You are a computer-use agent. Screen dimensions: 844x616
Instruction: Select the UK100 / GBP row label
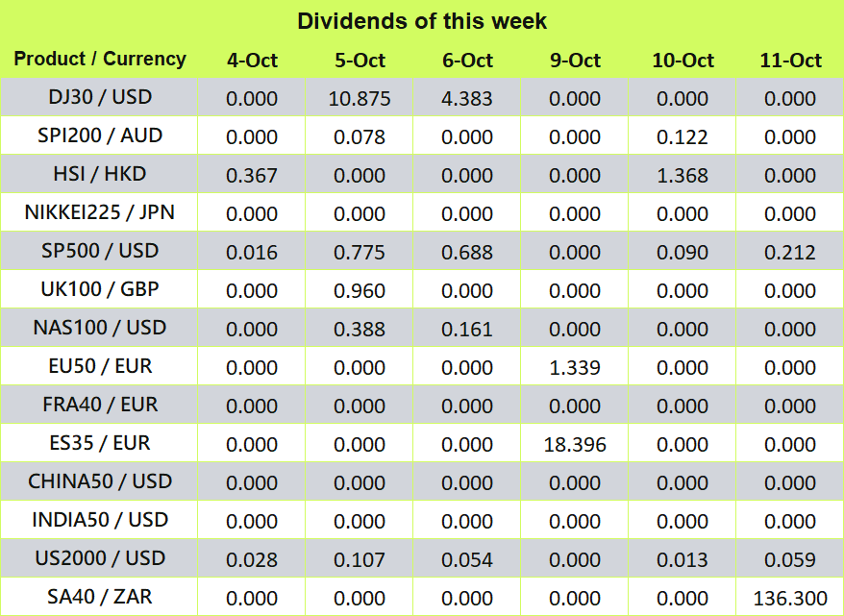point(100,289)
